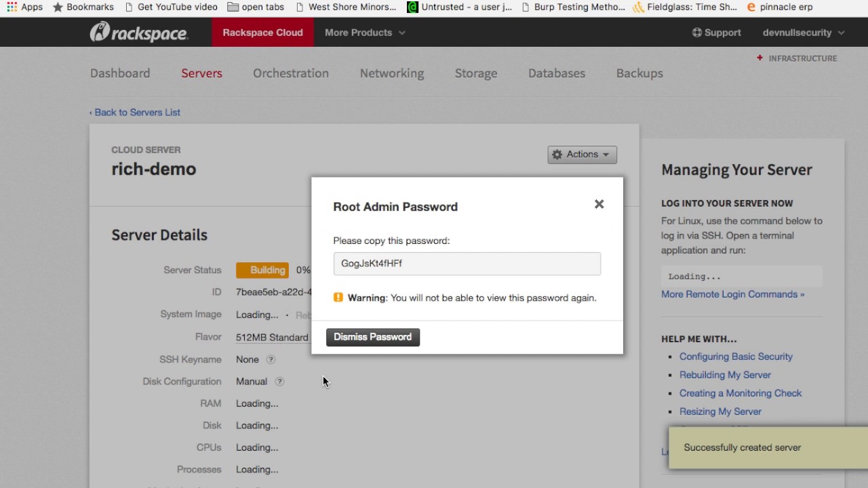Click the SSH Keyname help question icon
Image resolution: width=868 pixels, height=488 pixels.
point(271,360)
